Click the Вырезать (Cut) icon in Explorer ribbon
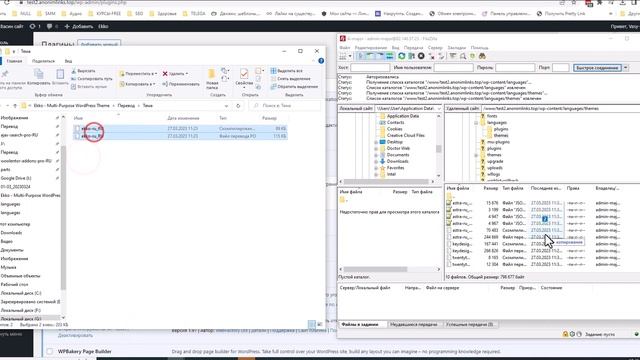Viewport: 640px width, 360px height. [73, 71]
